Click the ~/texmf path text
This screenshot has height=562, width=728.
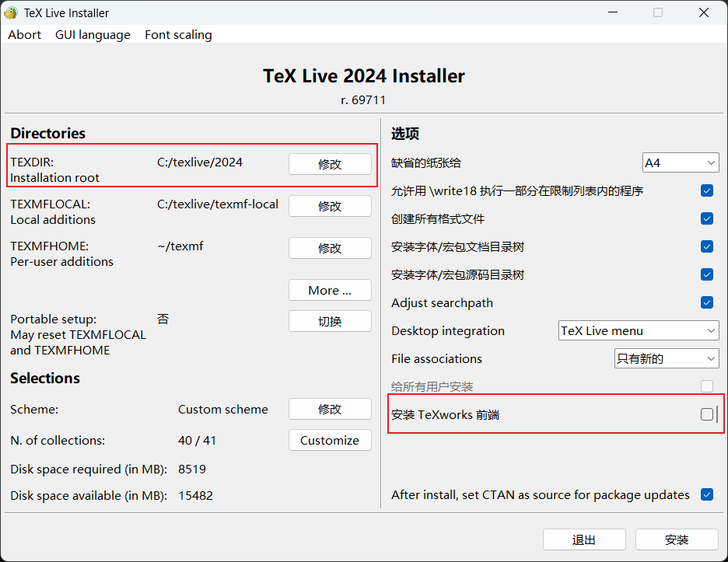(180, 246)
